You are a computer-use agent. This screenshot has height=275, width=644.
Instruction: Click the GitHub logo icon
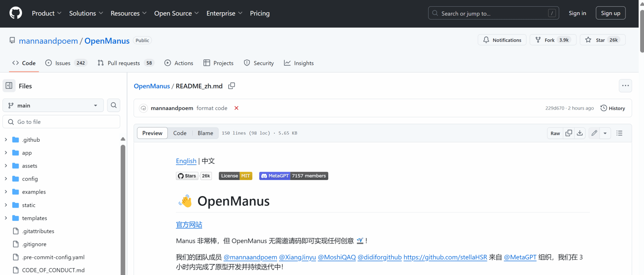(16, 13)
